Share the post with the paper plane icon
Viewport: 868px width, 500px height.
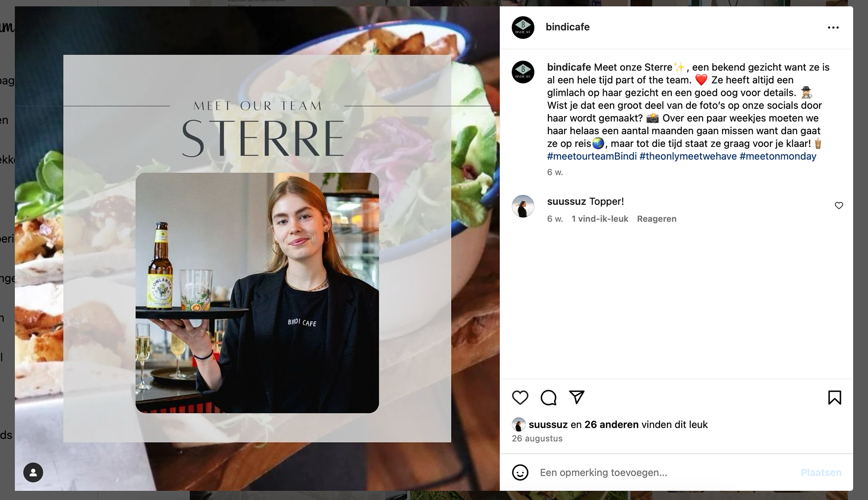coord(577,397)
